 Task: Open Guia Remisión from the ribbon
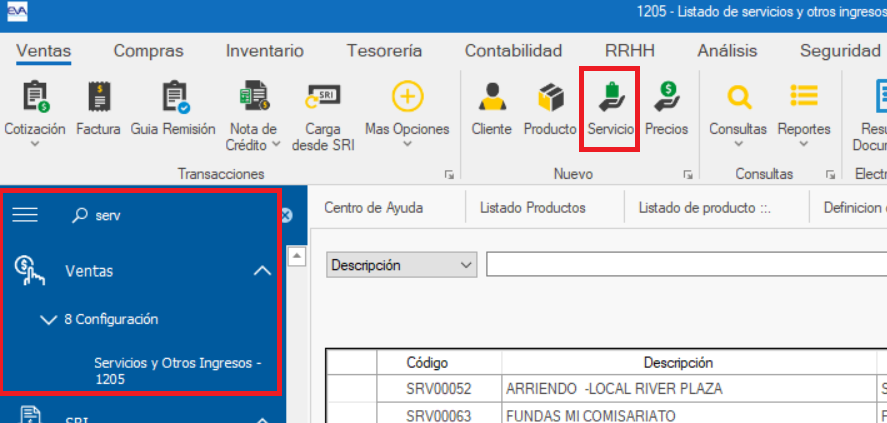(x=173, y=99)
